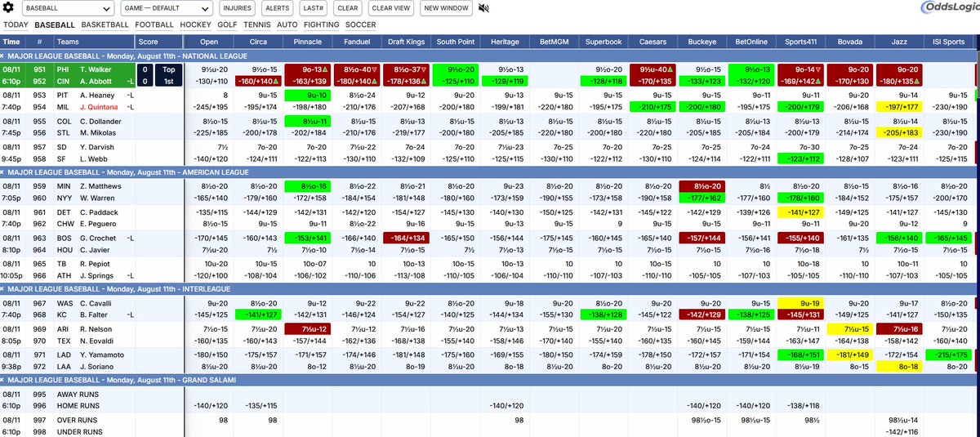Image resolution: width=980 pixels, height=437 pixels.
Task: Click the South Point column header
Action: pos(456,42)
